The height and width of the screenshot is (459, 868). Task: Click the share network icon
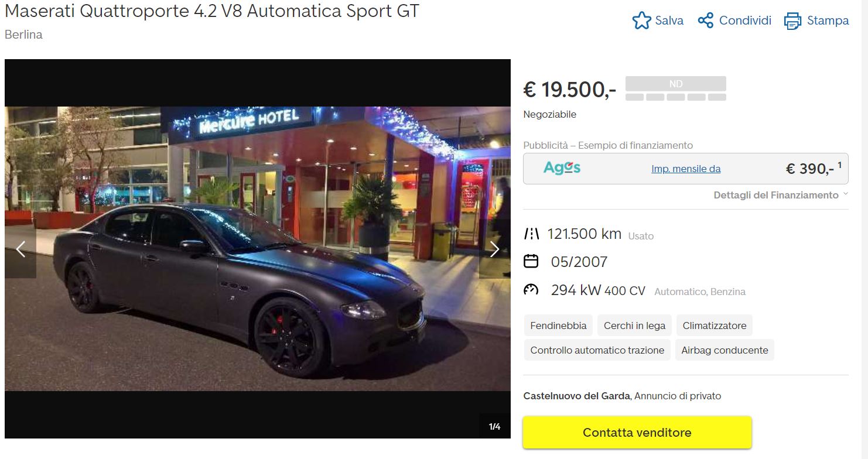coord(705,20)
